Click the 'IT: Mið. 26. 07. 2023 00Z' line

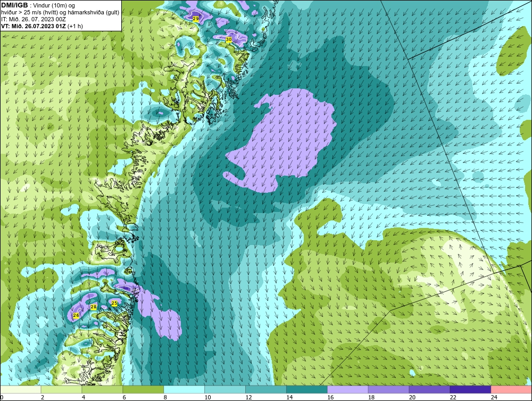coord(34,19)
